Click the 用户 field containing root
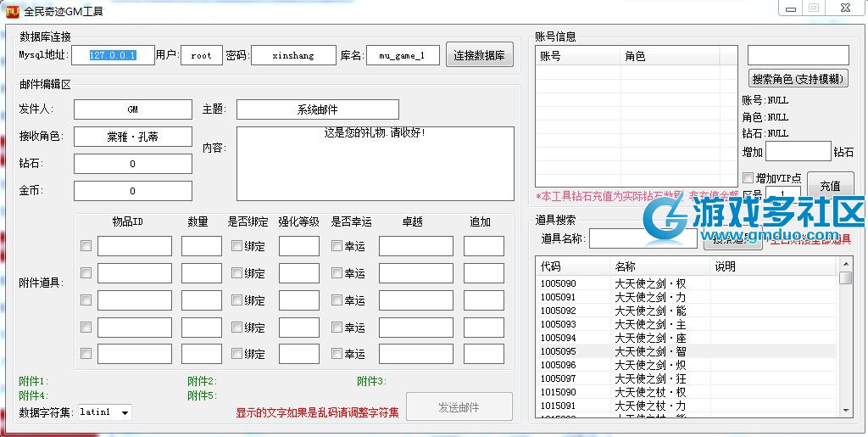The width and height of the screenshot is (868, 437). (x=202, y=55)
